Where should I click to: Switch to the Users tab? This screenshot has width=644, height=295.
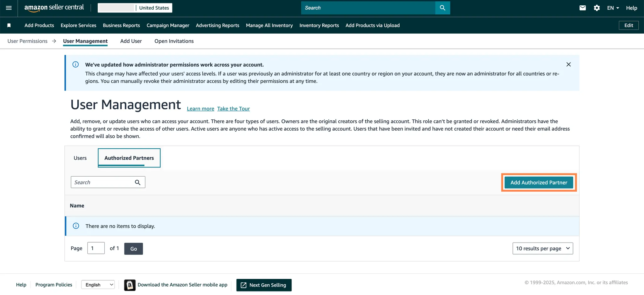(80, 158)
